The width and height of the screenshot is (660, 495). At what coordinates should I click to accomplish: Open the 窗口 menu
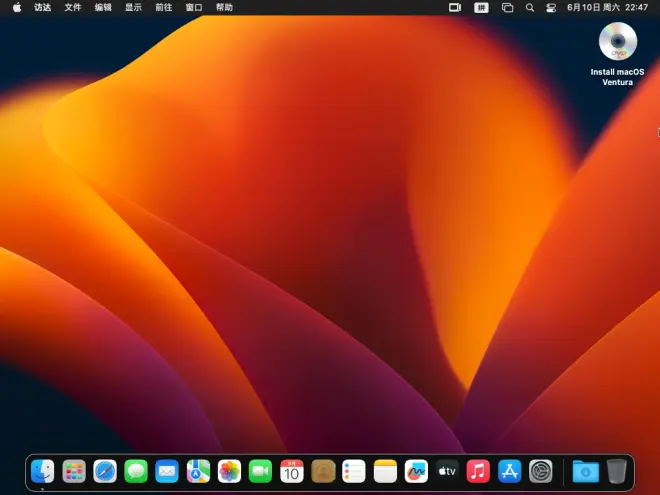[x=194, y=7]
